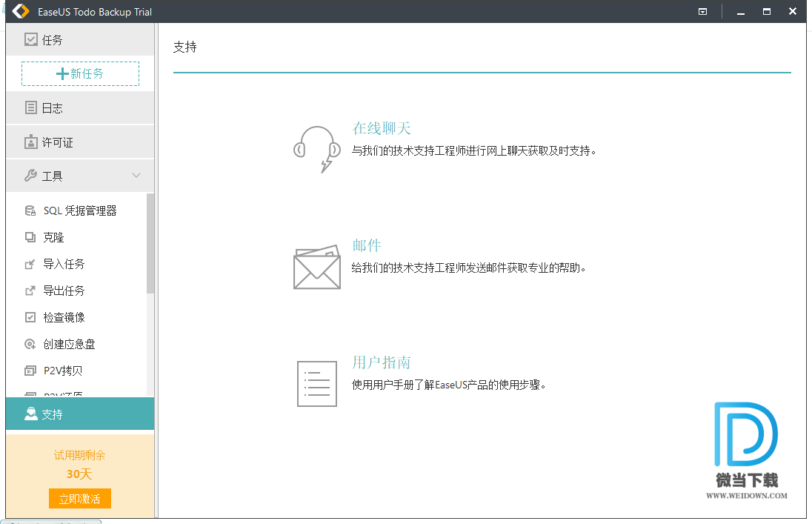Click 立即激活 activate now button
812x524 pixels.
coord(80,499)
